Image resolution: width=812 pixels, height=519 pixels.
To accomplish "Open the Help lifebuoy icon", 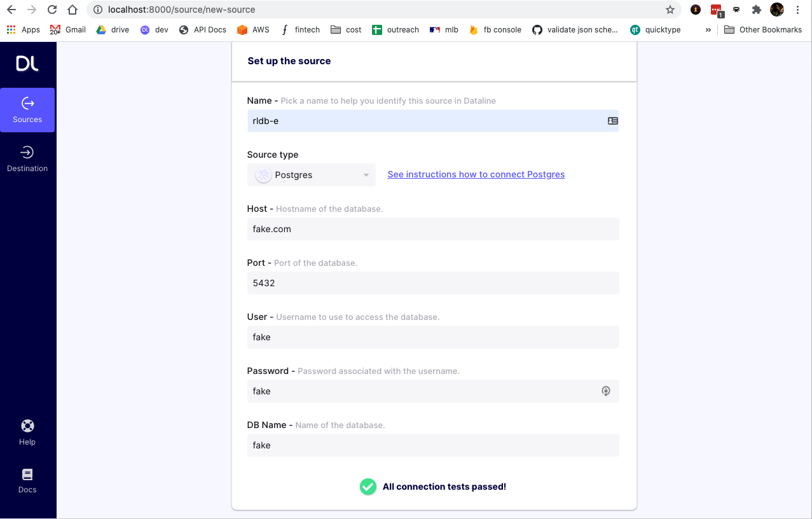I will pos(27,426).
